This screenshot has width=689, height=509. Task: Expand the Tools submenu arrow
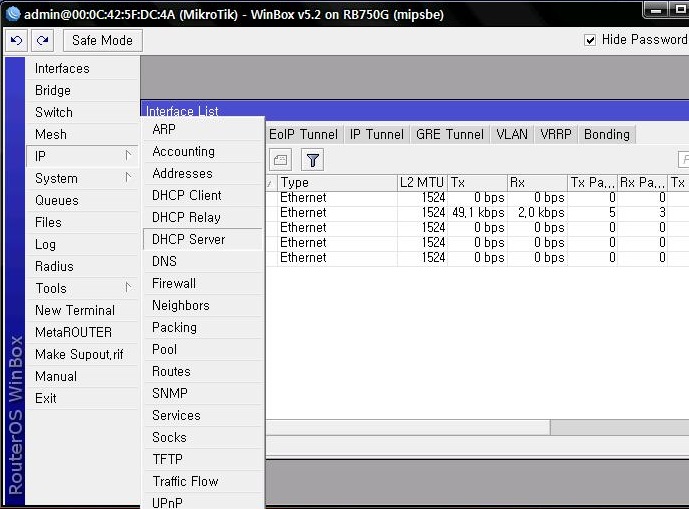(128, 287)
